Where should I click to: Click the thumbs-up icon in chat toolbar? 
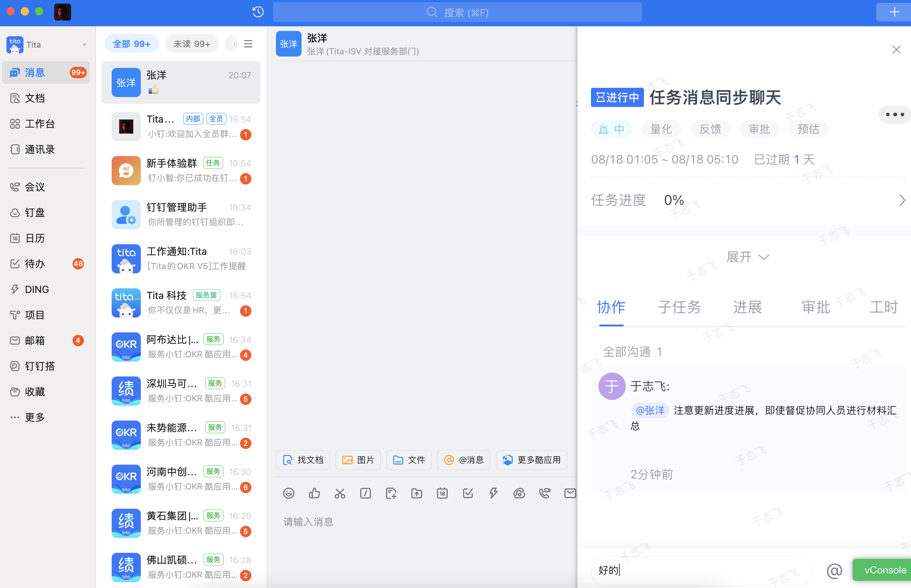(x=314, y=493)
